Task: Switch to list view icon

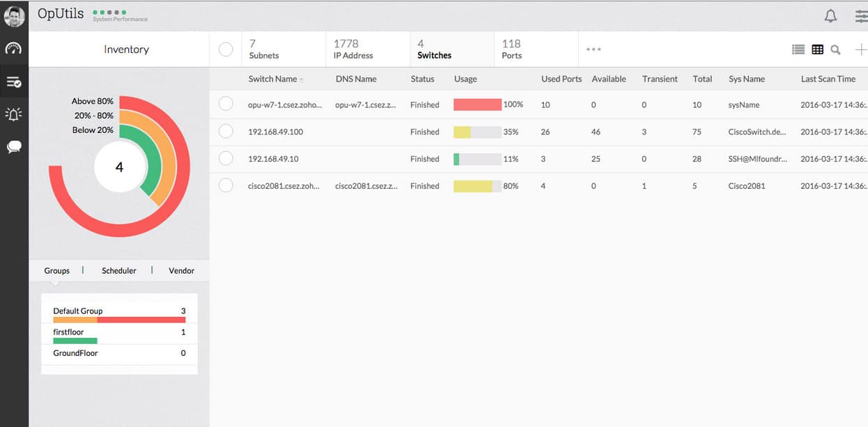Action: point(798,49)
